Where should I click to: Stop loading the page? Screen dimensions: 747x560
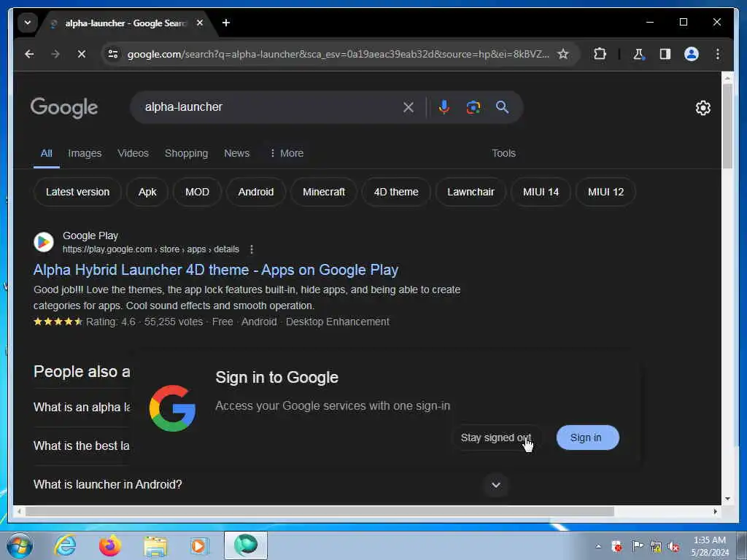(x=82, y=54)
